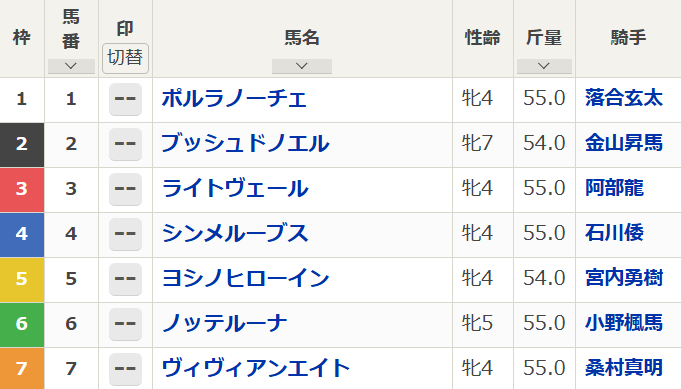The height and width of the screenshot is (389, 682).
Task: Open mark selector for ライトヴェール
Action: (x=125, y=189)
